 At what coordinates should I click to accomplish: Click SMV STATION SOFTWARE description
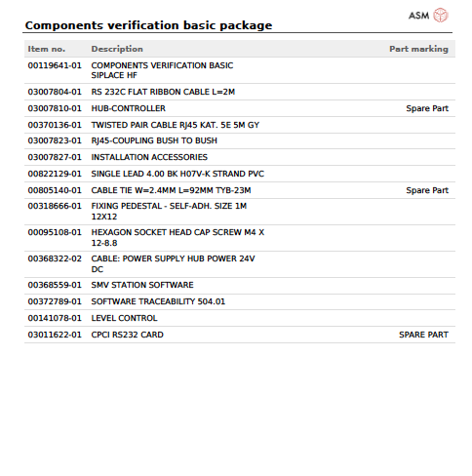(x=142, y=285)
